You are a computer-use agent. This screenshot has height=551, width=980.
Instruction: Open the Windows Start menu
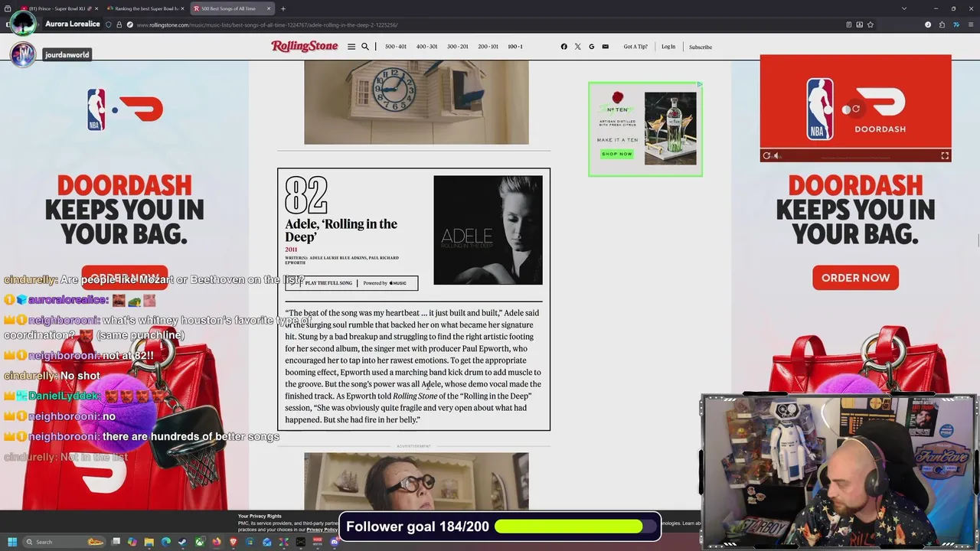[12, 542]
